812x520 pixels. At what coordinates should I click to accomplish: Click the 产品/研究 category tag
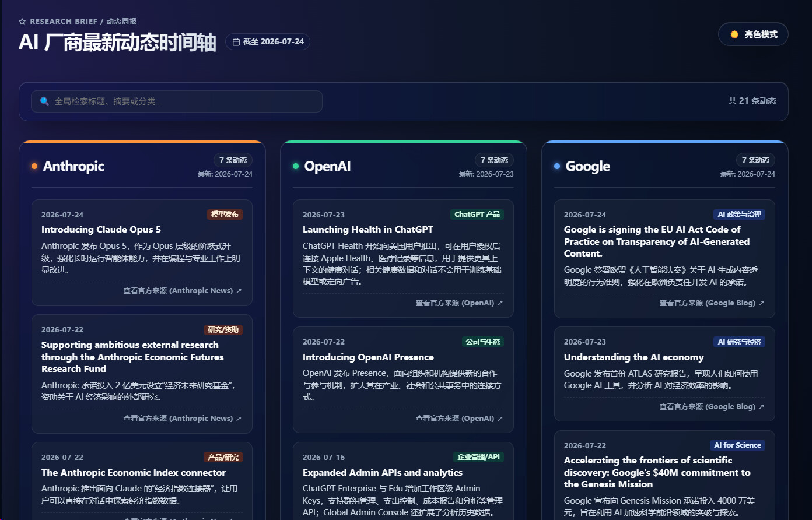pyautogui.click(x=223, y=458)
